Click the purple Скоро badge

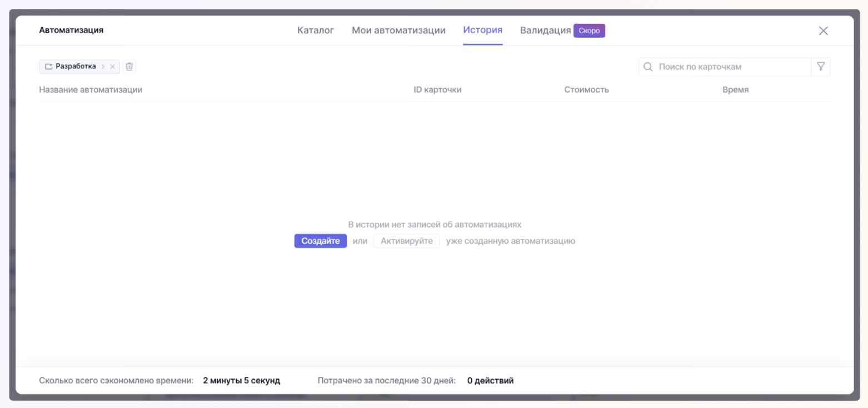589,31
